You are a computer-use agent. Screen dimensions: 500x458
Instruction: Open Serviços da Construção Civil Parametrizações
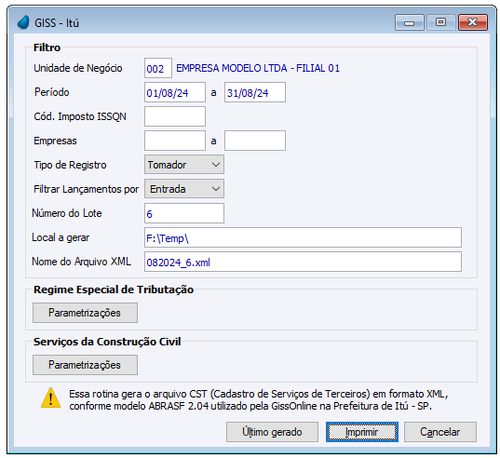[85, 365]
